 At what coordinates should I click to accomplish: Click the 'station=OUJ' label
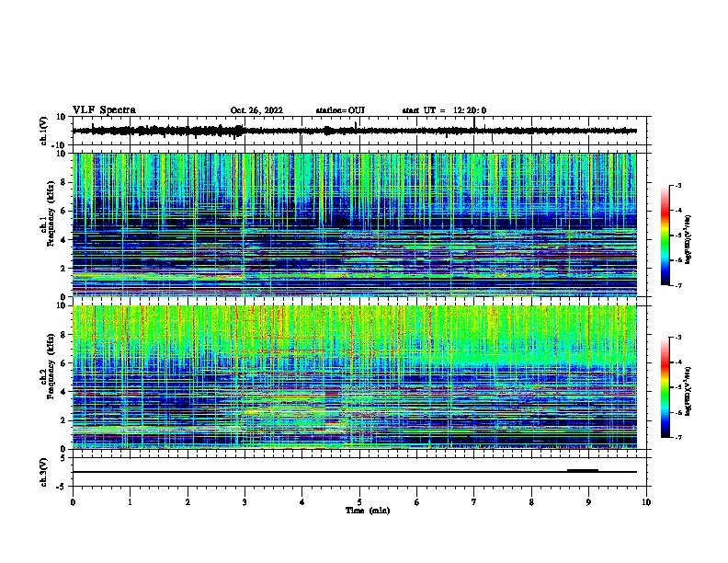point(340,110)
